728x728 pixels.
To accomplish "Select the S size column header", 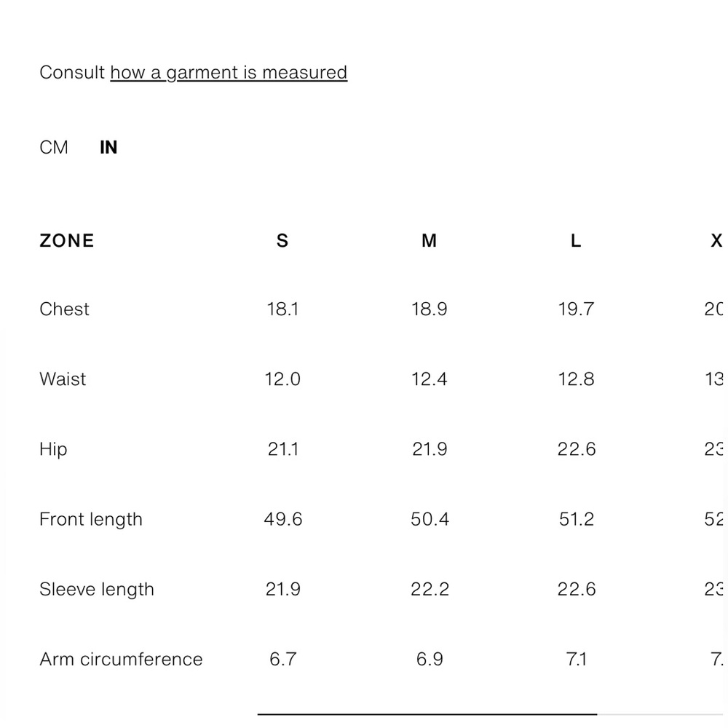I will [282, 241].
